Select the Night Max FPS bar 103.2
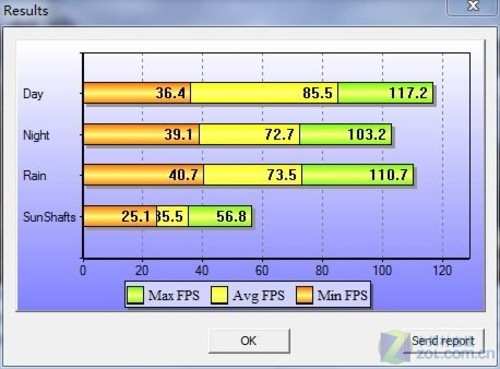500x369 pixels. [x=345, y=134]
